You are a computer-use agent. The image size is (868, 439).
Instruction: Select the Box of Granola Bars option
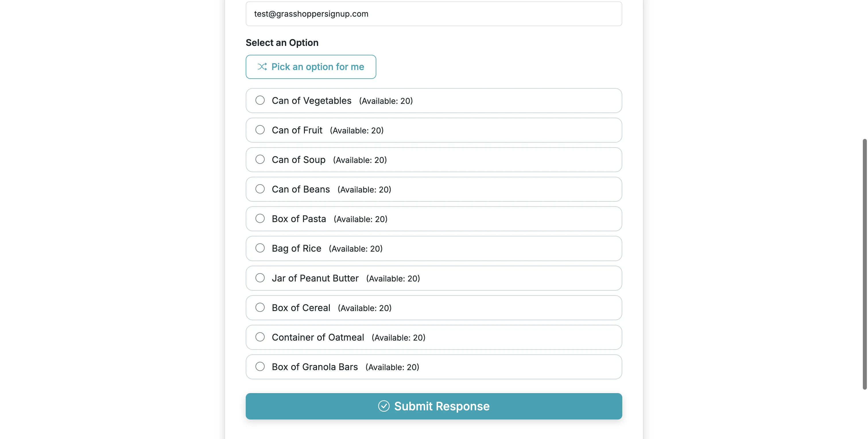[x=260, y=366]
